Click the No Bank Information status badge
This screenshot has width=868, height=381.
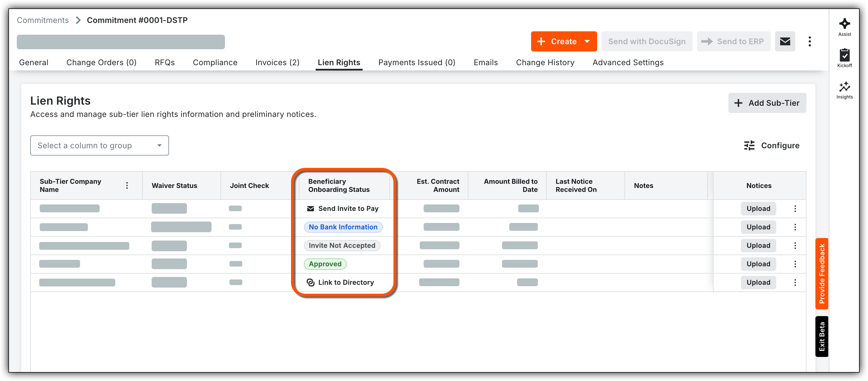[343, 227]
